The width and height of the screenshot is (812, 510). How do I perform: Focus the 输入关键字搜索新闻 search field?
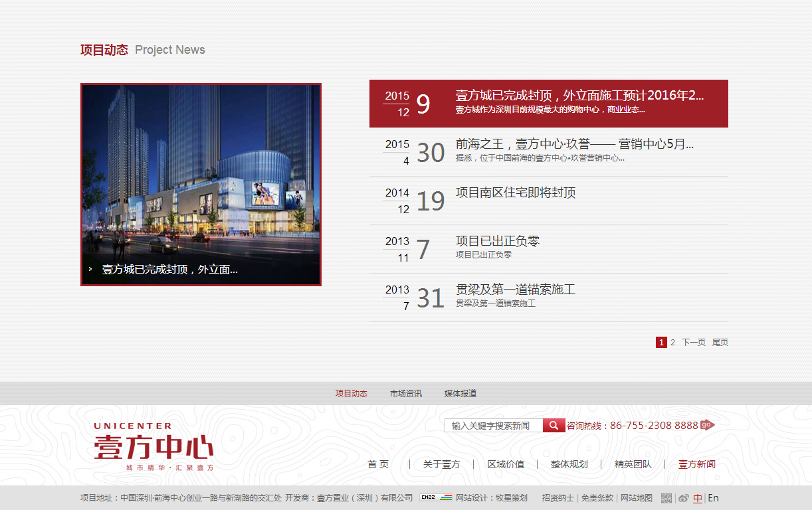click(x=494, y=426)
